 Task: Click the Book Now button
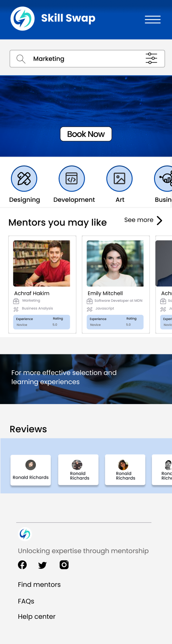[86, 134]
